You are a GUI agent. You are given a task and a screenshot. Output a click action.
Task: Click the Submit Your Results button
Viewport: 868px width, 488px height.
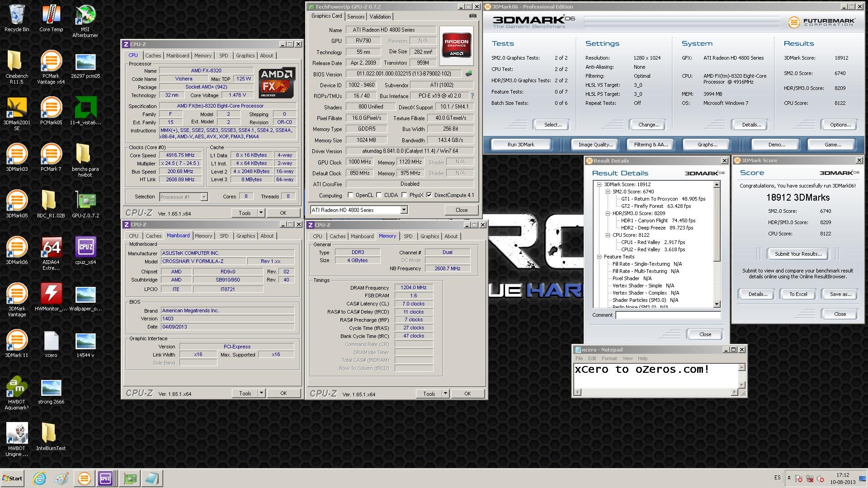798,254
